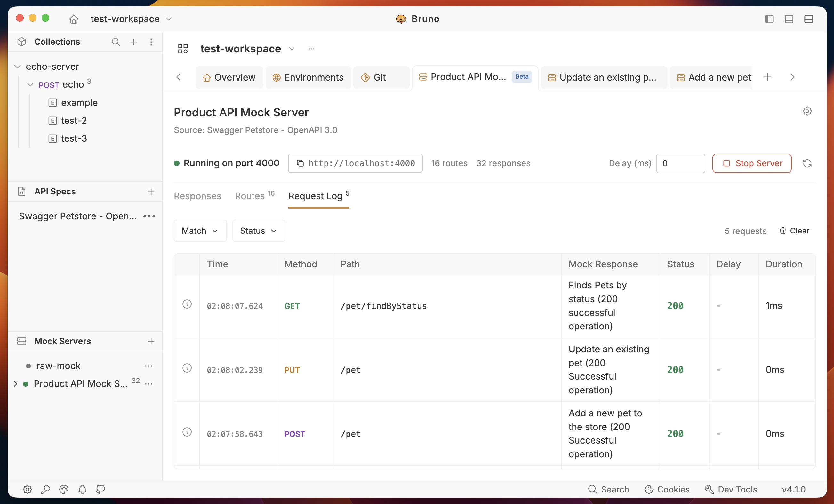Stop the mock server
The height and width of the screenshot is (504, 834).
[752, 164]
